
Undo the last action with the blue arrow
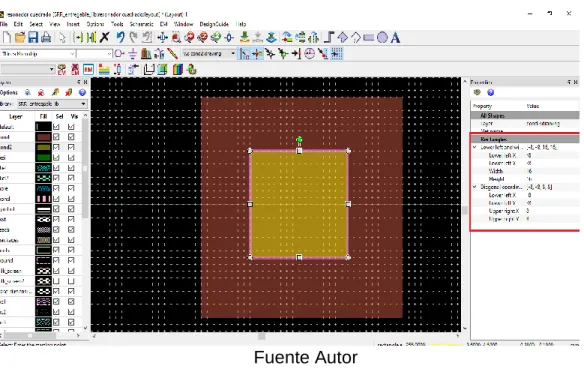pyautogui.click(x=120, y=37)
